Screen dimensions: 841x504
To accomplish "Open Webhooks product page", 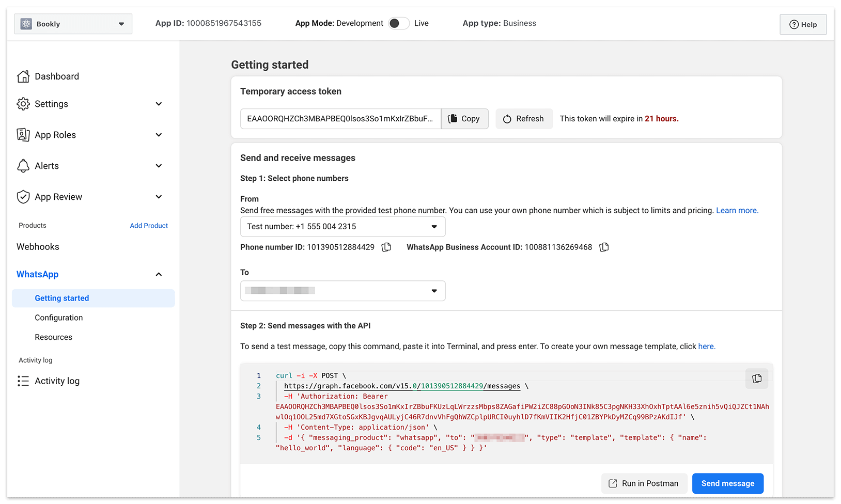I will click(38, 247).
